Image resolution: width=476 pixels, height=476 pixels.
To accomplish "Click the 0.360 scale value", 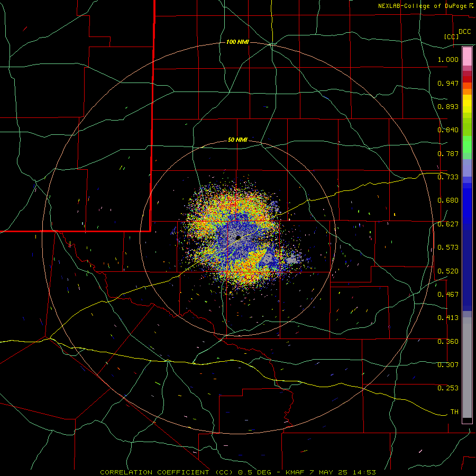I will pyautogui.click(x=448, y=342).
